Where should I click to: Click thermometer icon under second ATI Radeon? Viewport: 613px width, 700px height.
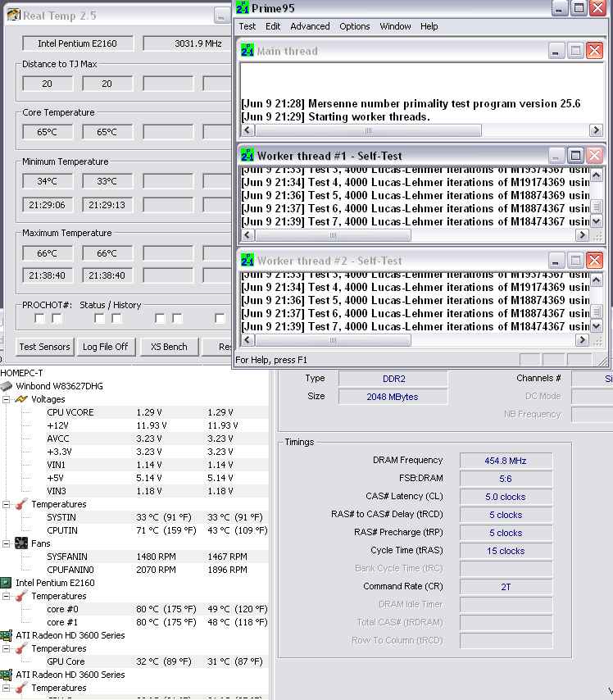pyautogui.click(x=21, y=688)
